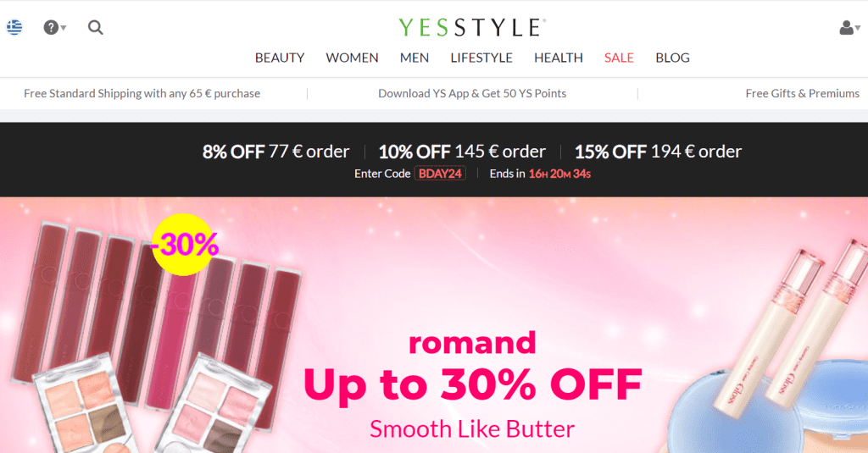Click the search magnifier icon
Viewport: 868px width, 453px height.
pyautogui.click(x=95, y=27)
